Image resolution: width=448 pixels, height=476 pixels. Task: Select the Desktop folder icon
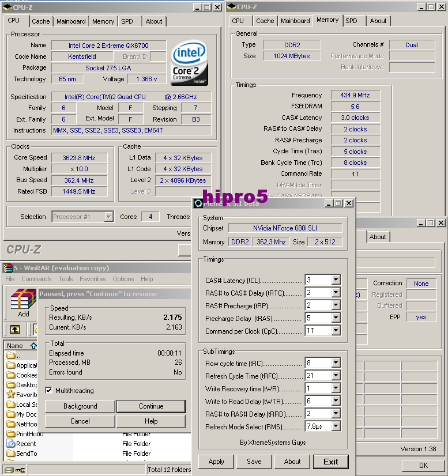point(11,384)
